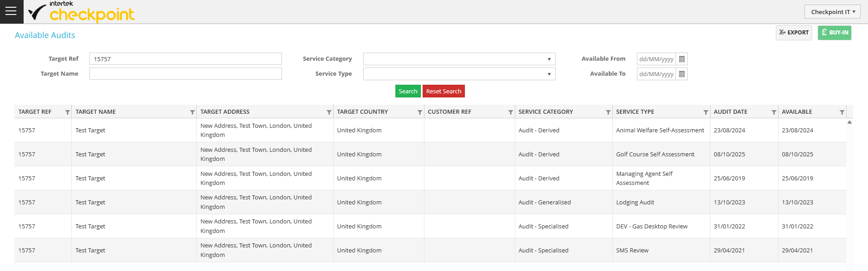Open the Audit Date column filter

[x=774, y=112]
